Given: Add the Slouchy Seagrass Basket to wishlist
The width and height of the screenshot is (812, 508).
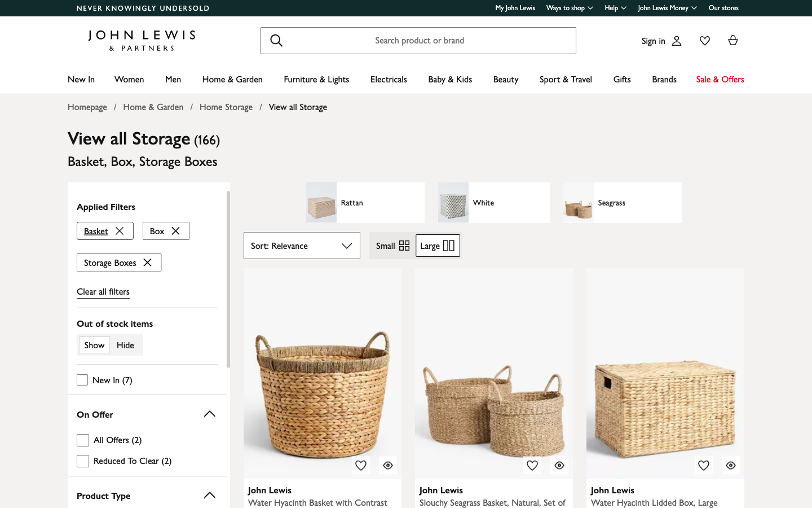Looking at the screenshot, I should (x=532, y=465).
